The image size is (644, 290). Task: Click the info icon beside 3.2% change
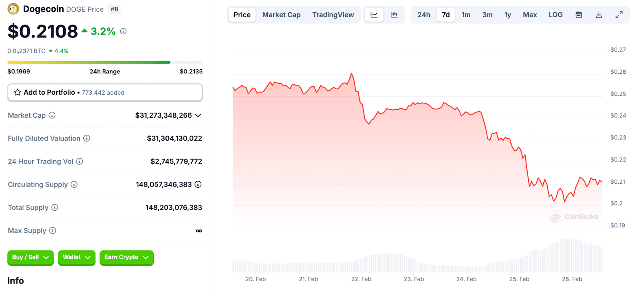pyautogui.click(x=124, y=31)
